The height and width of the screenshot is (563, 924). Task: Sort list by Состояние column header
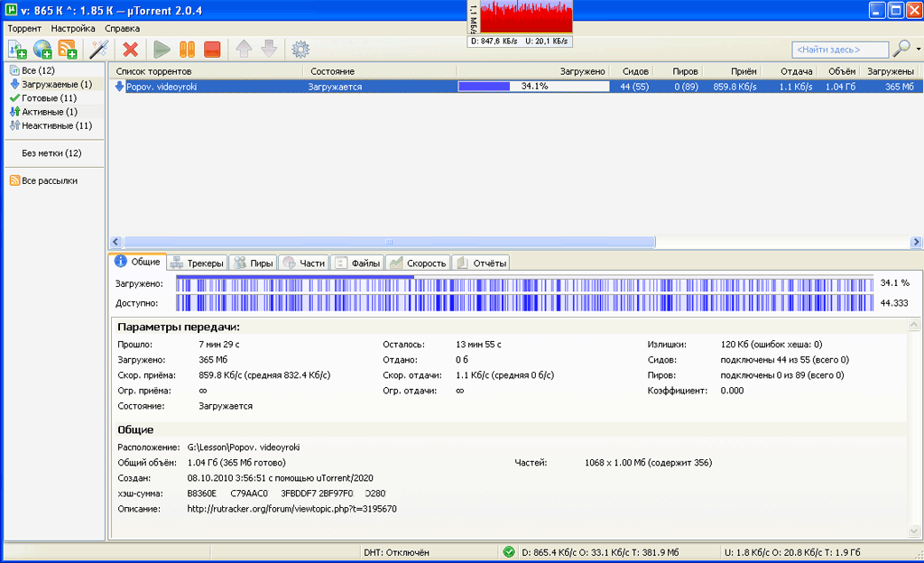click(333, 70)
